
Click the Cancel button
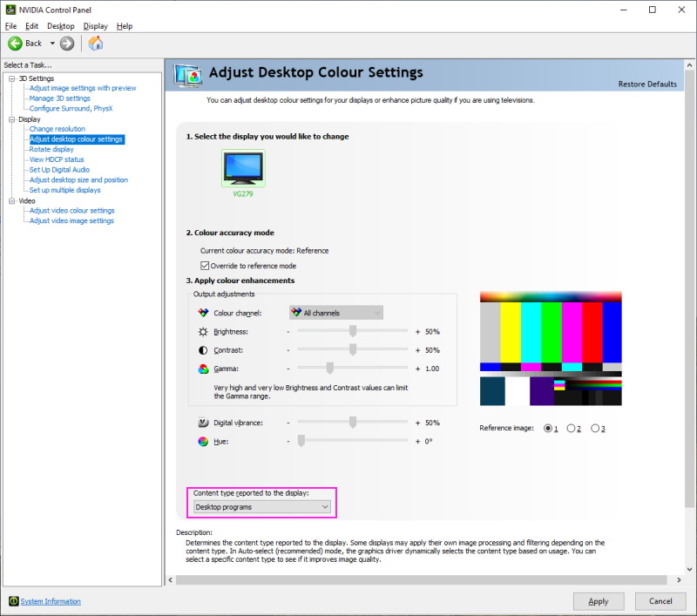click(660, 601)
